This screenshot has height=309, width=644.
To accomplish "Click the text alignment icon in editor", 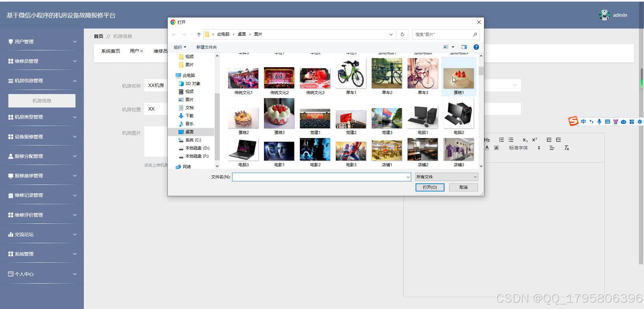I will [x=552, y=148].
